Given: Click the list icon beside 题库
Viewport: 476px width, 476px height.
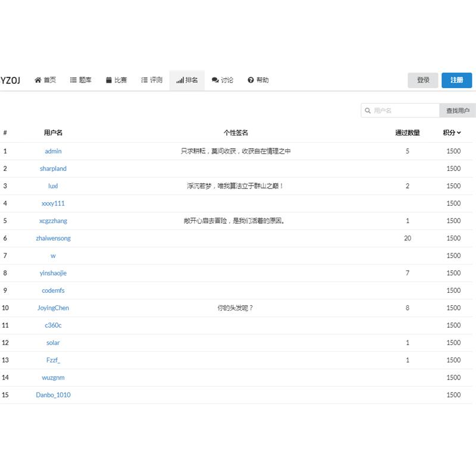Looking at the screenshot, I should pyautogui.click(x=73, y=80).
